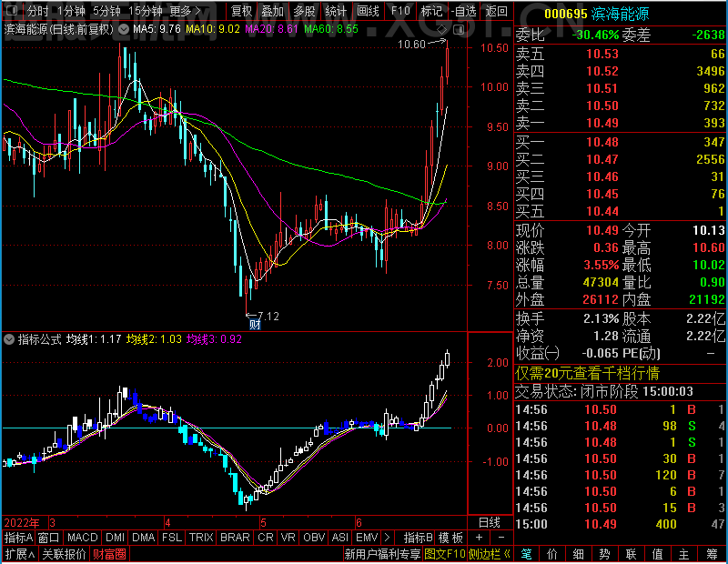The width and height of the screenshot is (728, 564).
Task: Switch to 15分钟 period
Action: click(145, 11)
